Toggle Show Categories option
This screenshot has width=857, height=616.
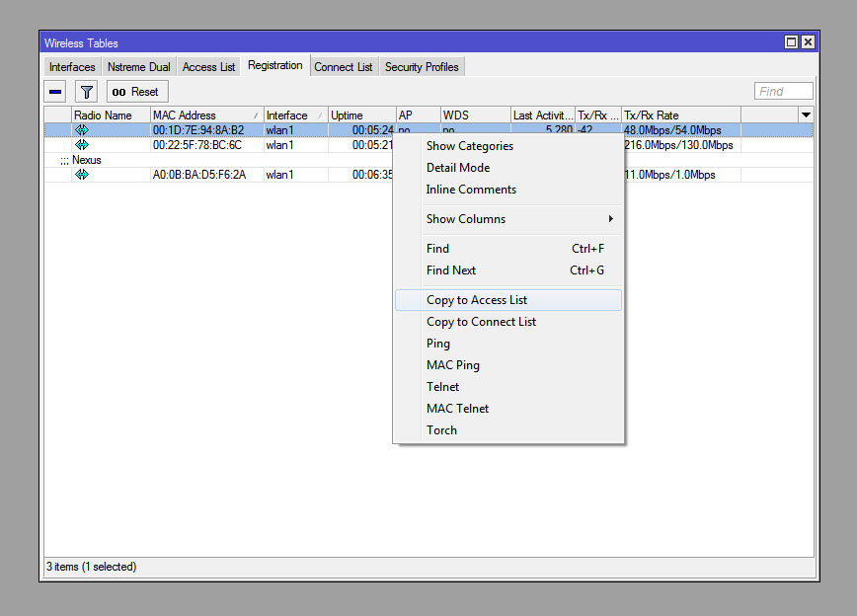[x=469, y=146]
